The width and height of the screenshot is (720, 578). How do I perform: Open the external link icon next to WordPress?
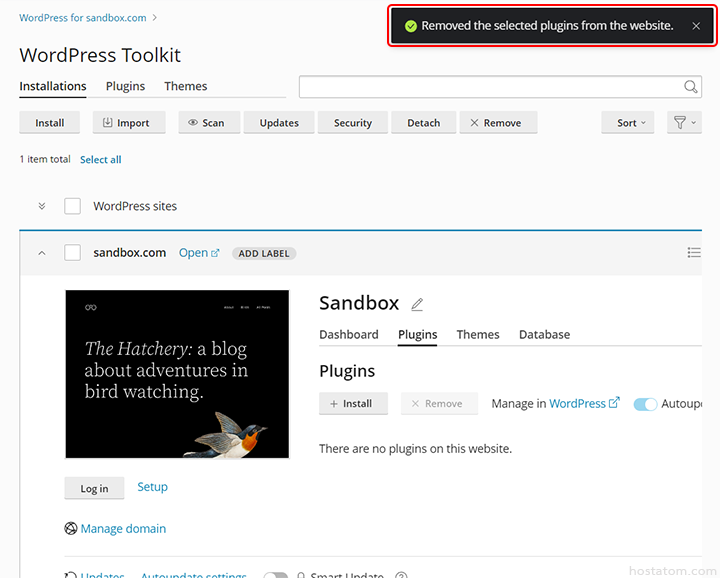pyautogui.click(x=614, y=403)
